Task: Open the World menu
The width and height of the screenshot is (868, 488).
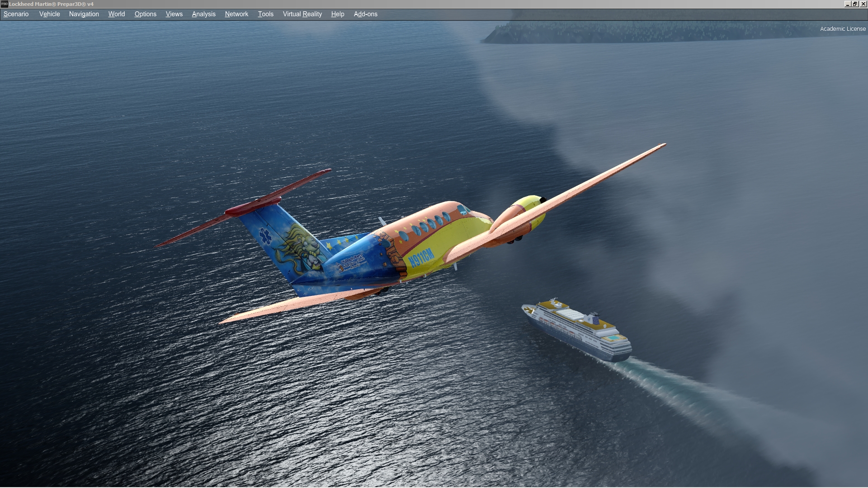Action: pyautogui.click(x=116, y=14)
